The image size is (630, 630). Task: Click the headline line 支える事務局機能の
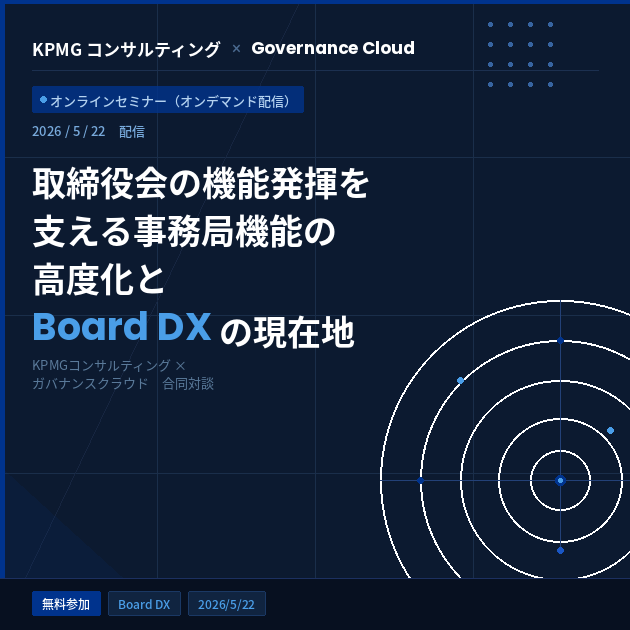coord(184,231)
